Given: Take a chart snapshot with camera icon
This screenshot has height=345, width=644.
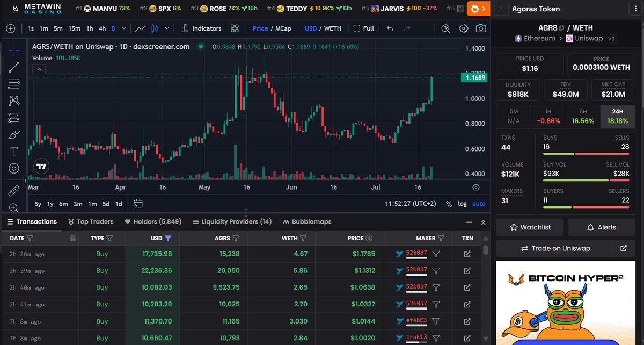Looking at the screenshot, I should pos(481,28).
